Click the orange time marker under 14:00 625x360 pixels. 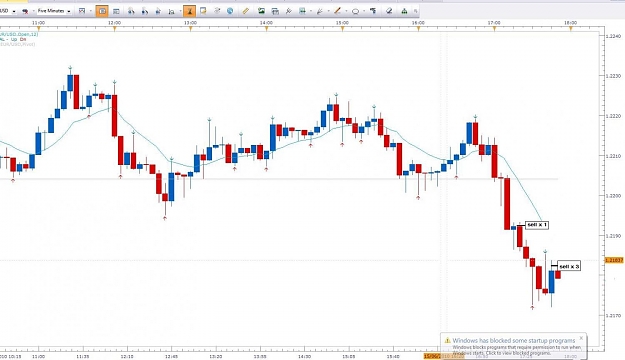[x=266, y=29]
